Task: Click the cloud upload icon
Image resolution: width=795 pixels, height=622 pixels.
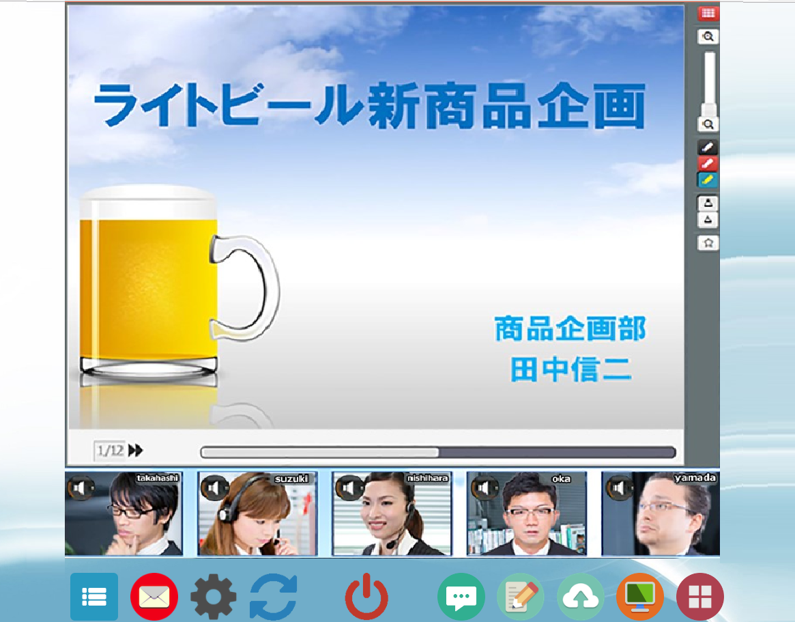Action: click(580, 597)
